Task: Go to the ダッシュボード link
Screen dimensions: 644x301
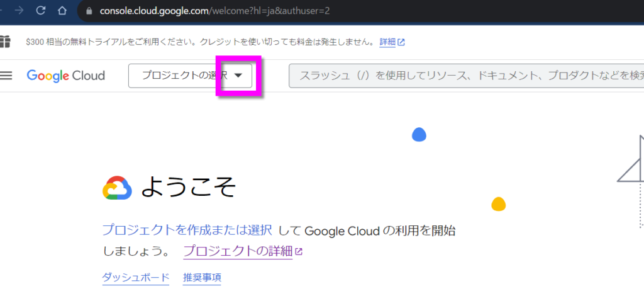Action: pyautogui.click(x=136, y=278)
